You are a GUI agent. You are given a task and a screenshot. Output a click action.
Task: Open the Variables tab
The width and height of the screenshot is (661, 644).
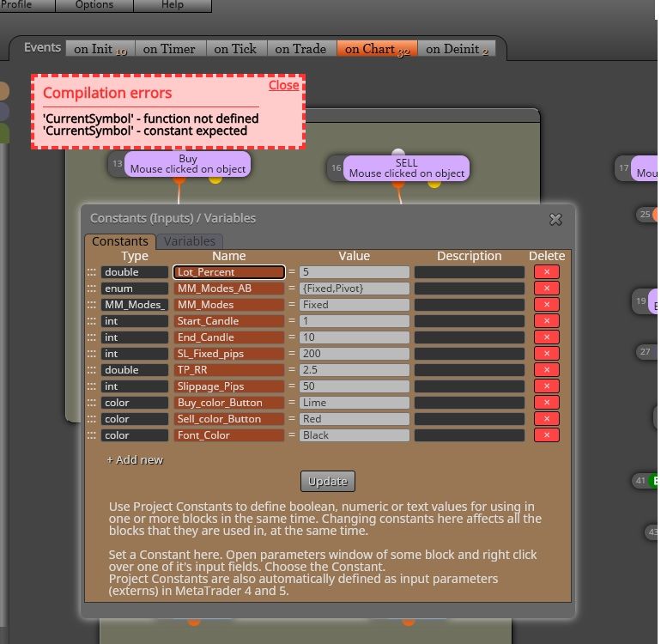point(189,241)
